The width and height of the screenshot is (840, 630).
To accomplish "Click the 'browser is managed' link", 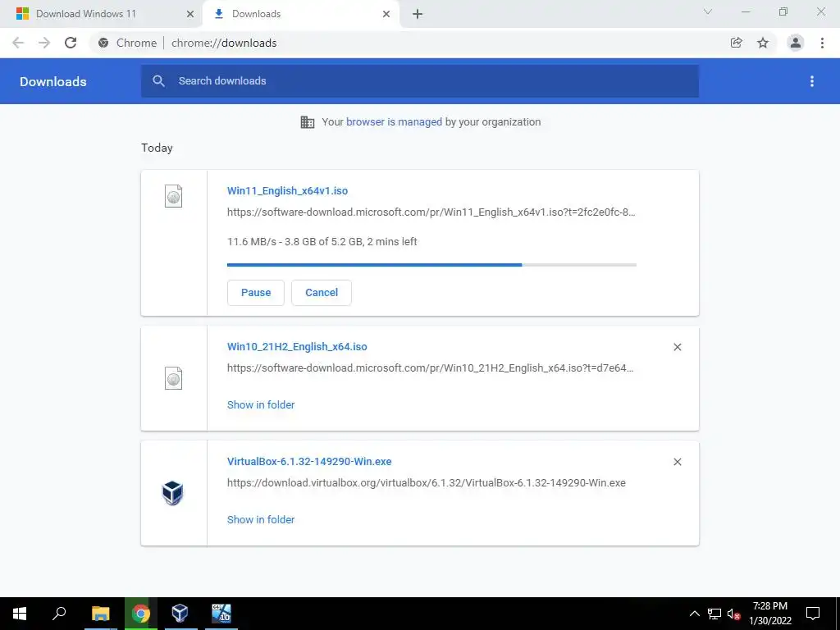I will (x=394, y=122).
